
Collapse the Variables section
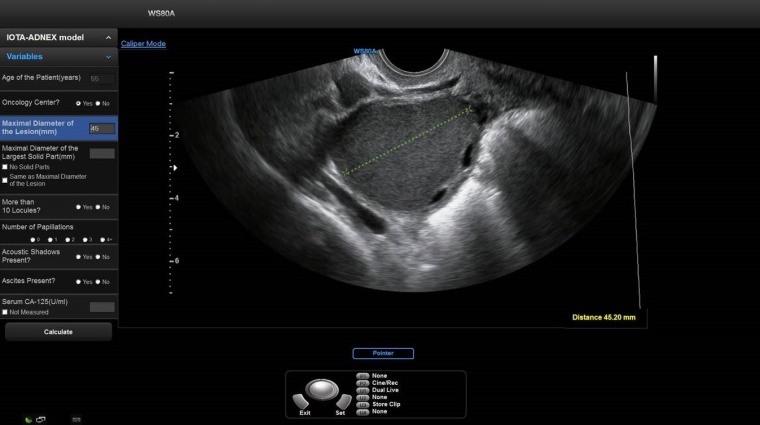[108, 57]
